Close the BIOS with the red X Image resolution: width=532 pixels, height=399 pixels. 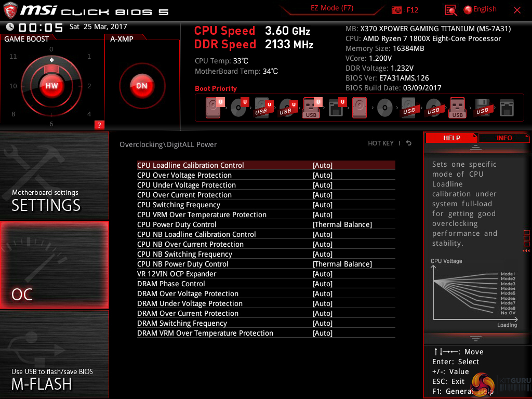[517, 10]
